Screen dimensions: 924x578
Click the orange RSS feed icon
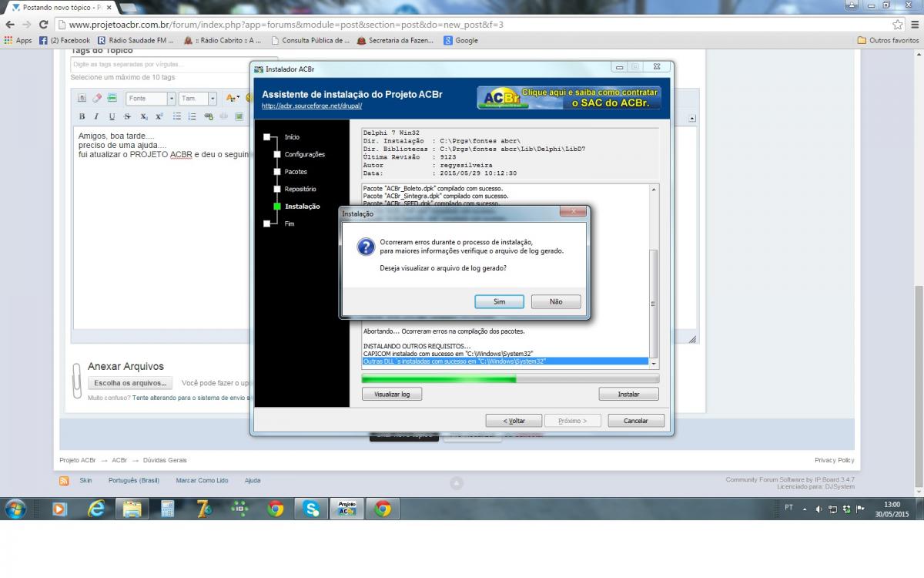64,480
